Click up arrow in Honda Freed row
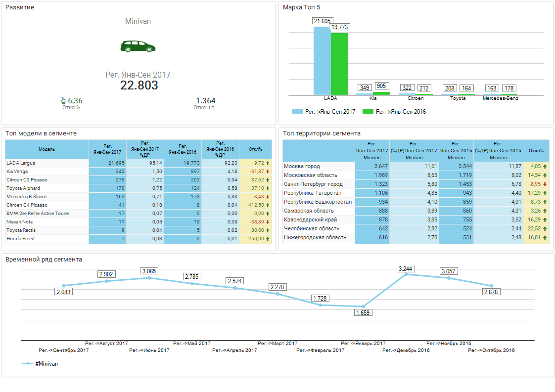 pos(268,239)
